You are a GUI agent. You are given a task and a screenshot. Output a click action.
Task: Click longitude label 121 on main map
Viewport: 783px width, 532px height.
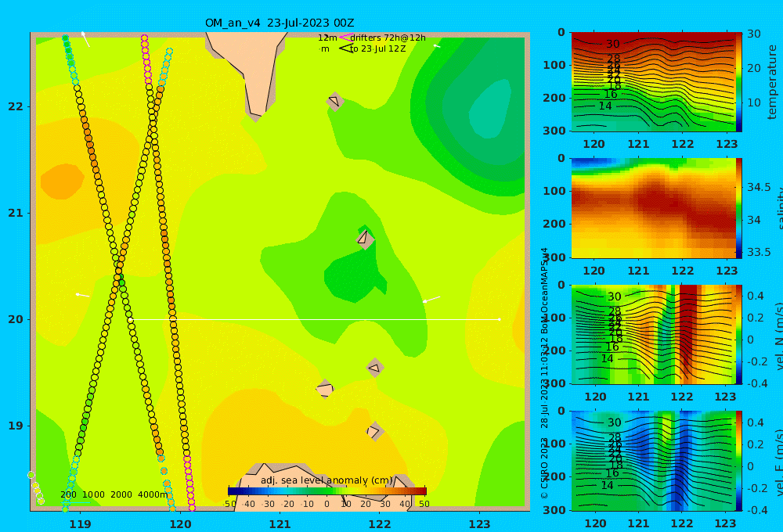tap(280, 524)
